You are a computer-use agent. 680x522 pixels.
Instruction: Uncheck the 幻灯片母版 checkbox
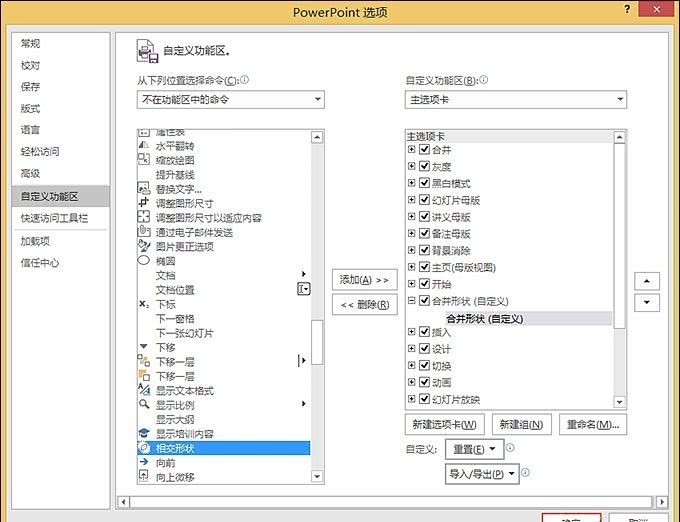tap(424, 200)
